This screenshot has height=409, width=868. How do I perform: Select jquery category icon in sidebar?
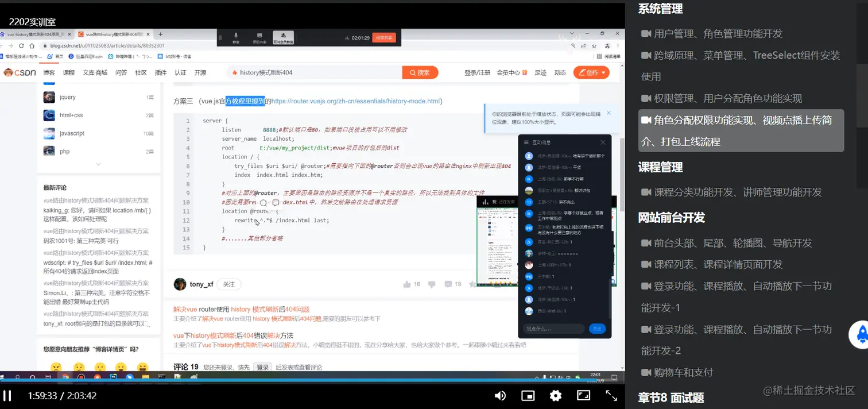[x=49, y=97]
